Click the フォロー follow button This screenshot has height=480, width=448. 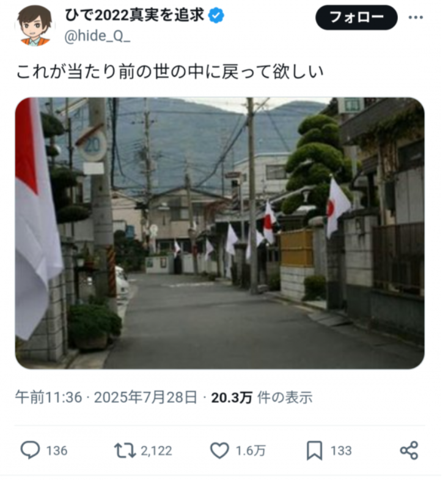[356, 18]
